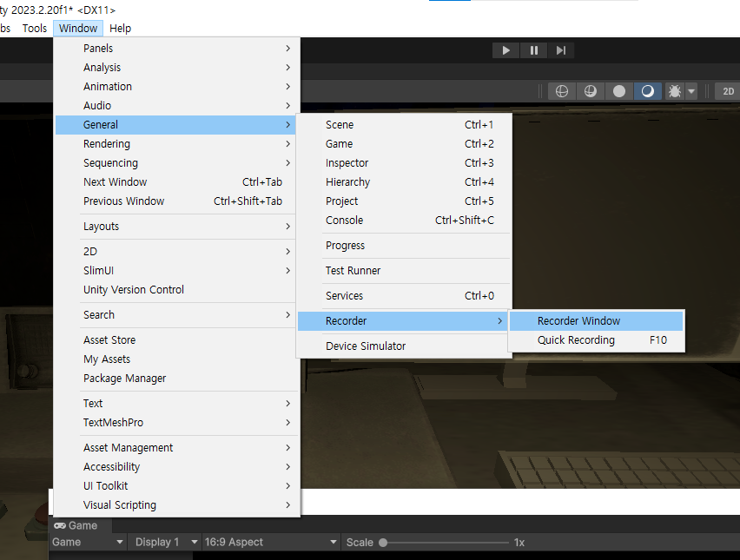Open the Asset Store entry
The width and height of the screenshot is (740, 560).
pos(177,340)
